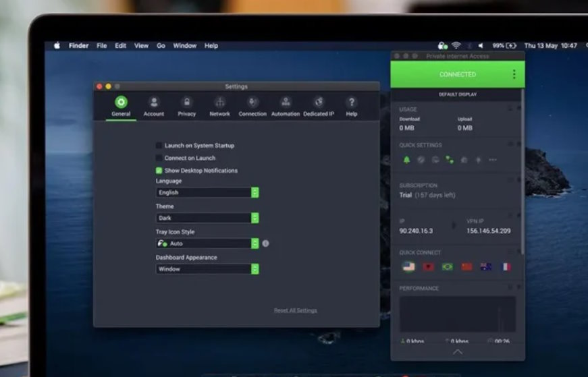Disable Show Desktop Notifications
The height and width of the screenshot is (377, 588).
click(x=159, y=171)
